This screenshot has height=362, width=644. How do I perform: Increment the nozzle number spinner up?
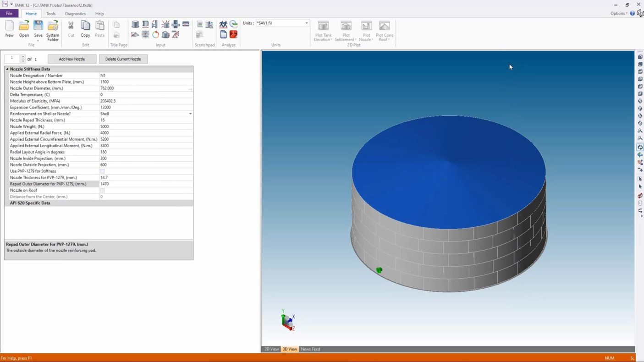(x=23, y=57)
